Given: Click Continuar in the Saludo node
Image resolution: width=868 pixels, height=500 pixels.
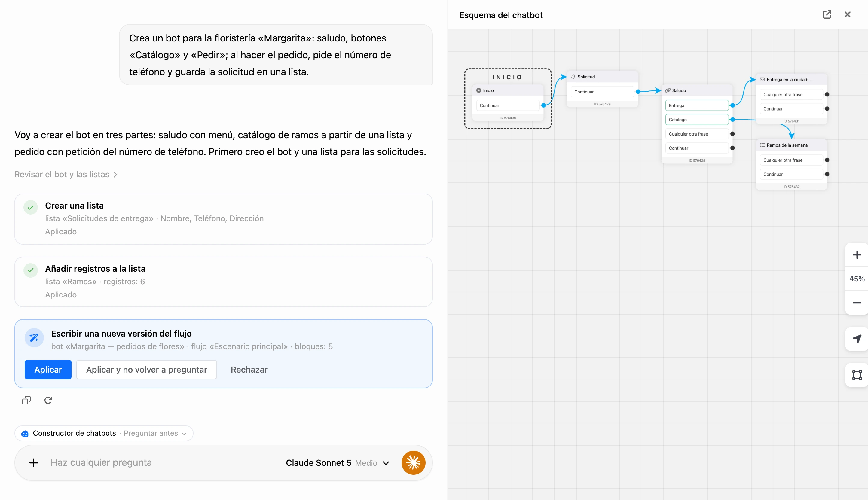Looking at the screenshot, I should pyautogui.click(x=697, y=148).
